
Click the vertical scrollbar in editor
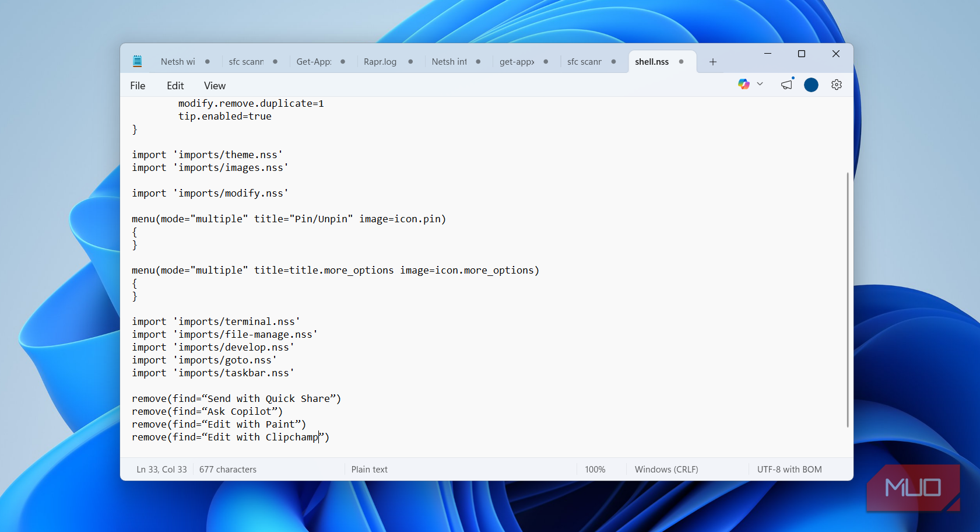point(847,300)
